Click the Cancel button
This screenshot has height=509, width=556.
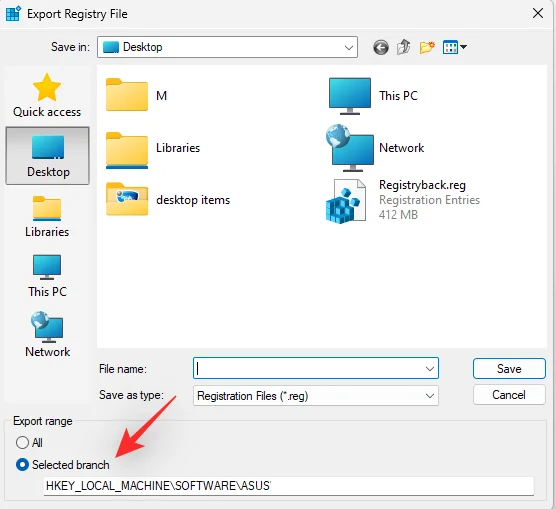click(509, 395)
